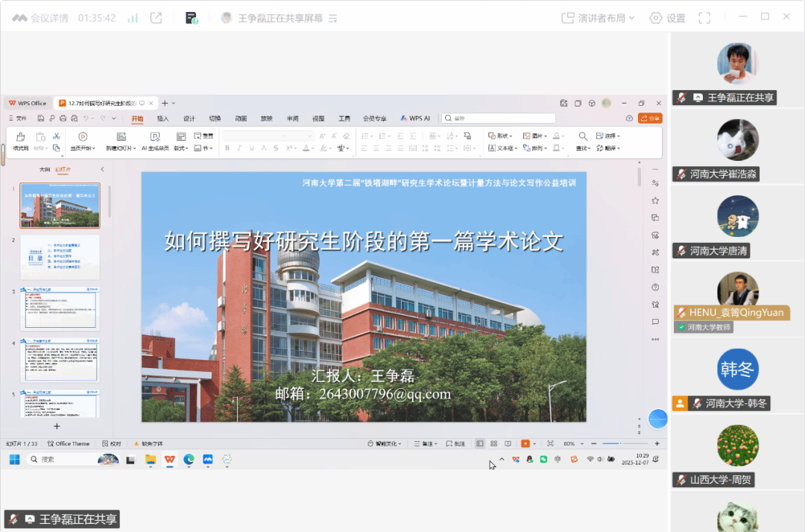This screenshot has height=532, width=805.
Task: Open Microsoft Edge from the taskbar
Action: point(189,460)
